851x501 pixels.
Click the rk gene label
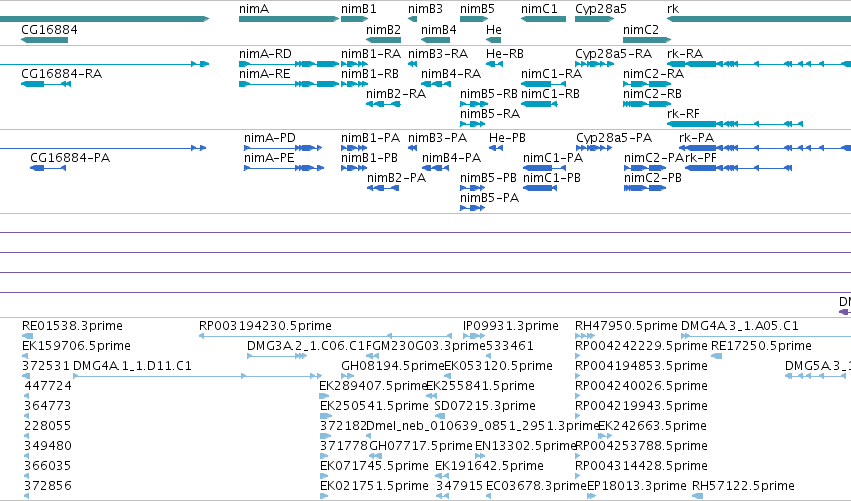coord(673,9)
